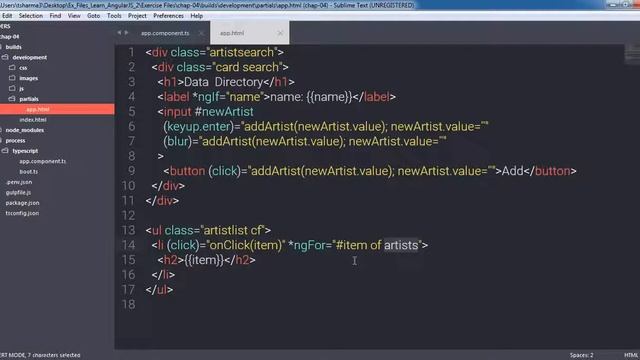Close the app.component.ts tab
This screenshot has width=640, height=360.
coord(201,33)
